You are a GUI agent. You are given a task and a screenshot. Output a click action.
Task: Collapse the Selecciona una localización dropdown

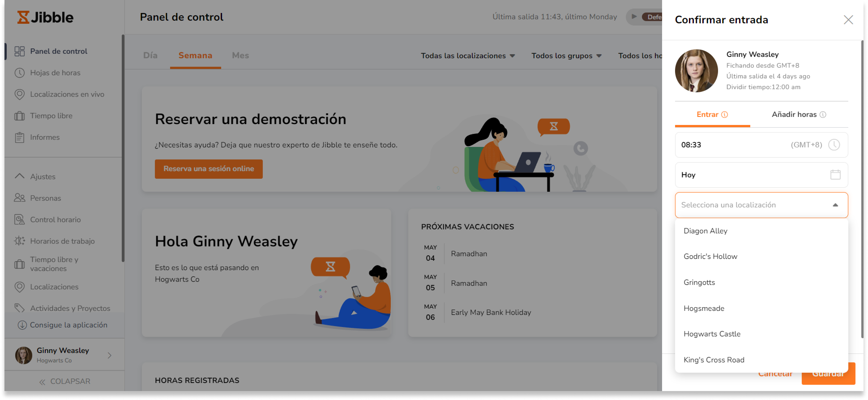point(835,205)
